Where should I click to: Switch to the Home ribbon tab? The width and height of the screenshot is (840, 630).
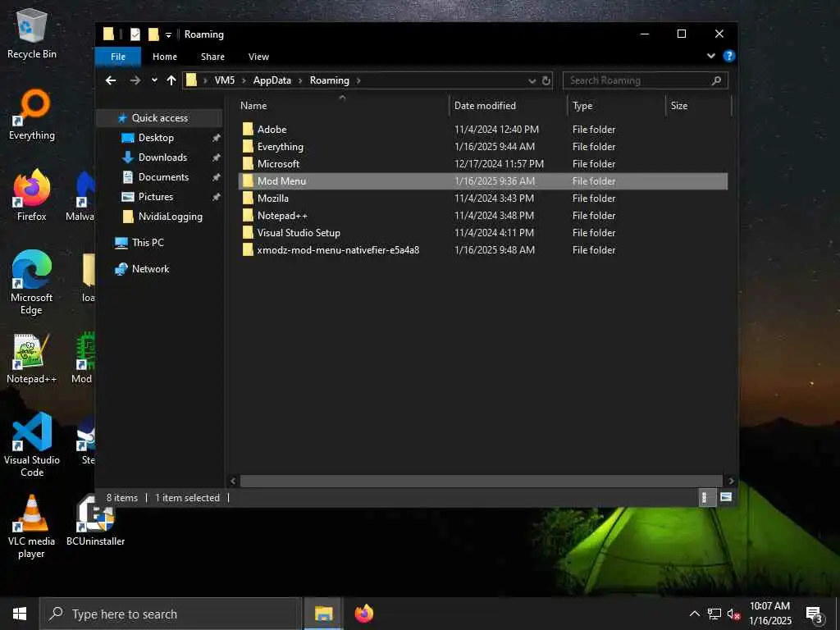164,57
